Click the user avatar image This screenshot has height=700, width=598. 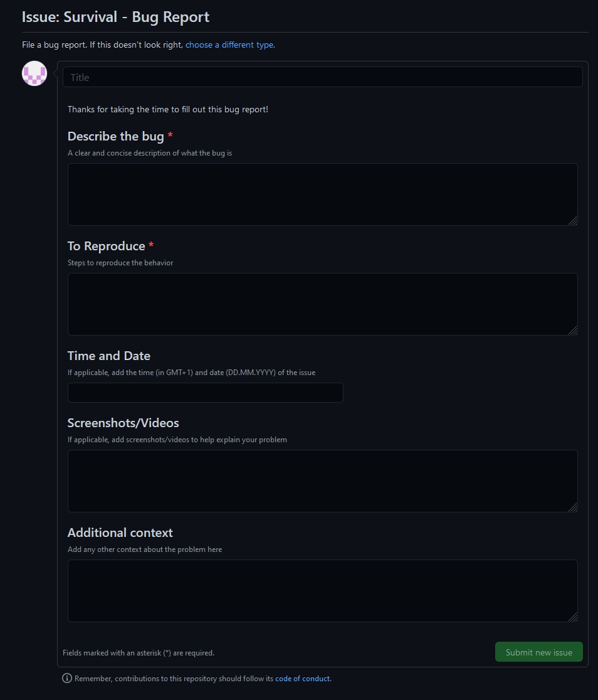[34, 74]
